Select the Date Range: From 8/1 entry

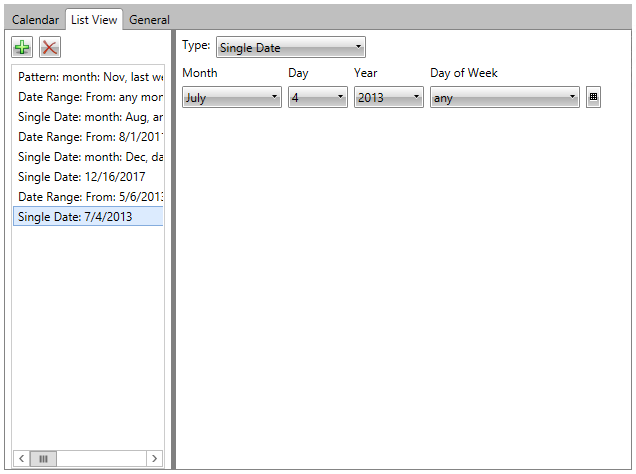[90, 137]
